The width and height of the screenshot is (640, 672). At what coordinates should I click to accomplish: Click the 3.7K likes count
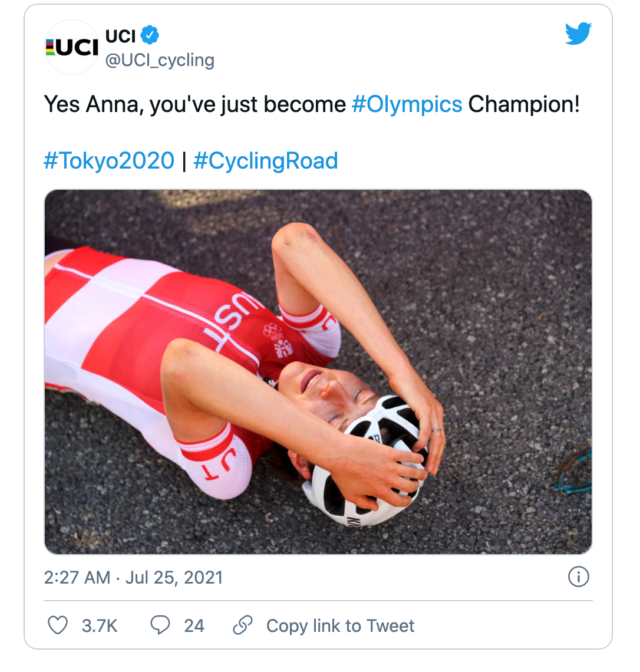tap(100, 625)
